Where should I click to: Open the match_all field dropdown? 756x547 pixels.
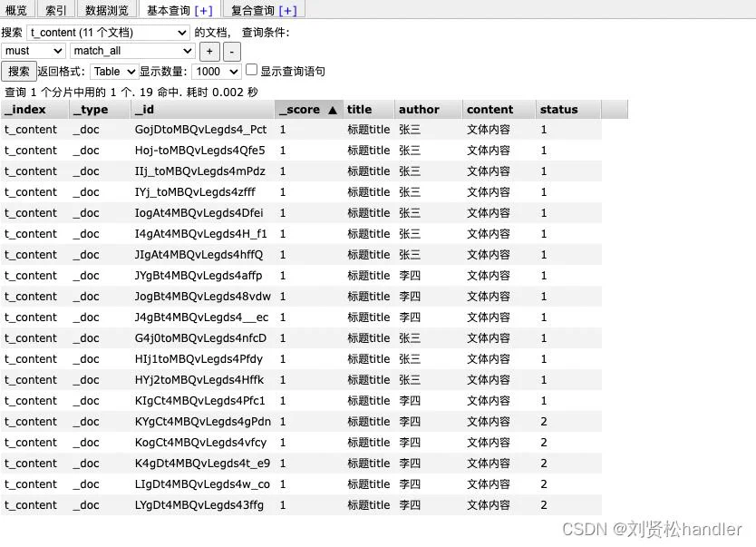tap(132, 51)
